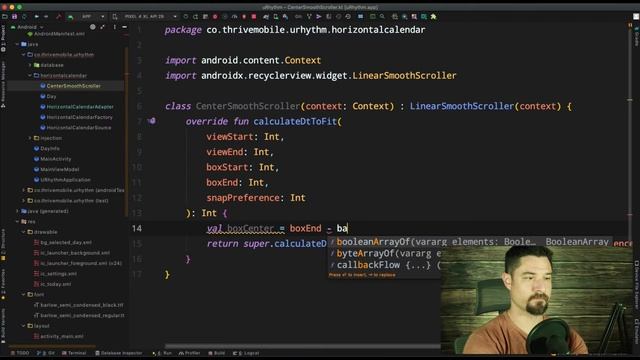The width and height of the screenshot is (640, 360).
Task: Click the editor horizontal scrollbar
Action: [x=303, y=347]
